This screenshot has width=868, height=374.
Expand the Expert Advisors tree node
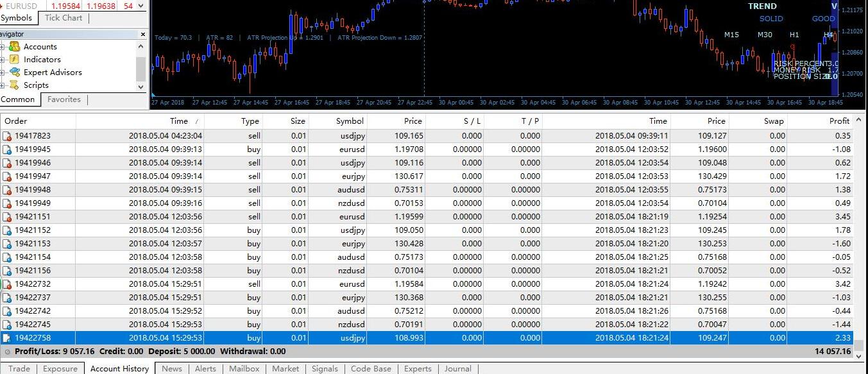(3, 72)
